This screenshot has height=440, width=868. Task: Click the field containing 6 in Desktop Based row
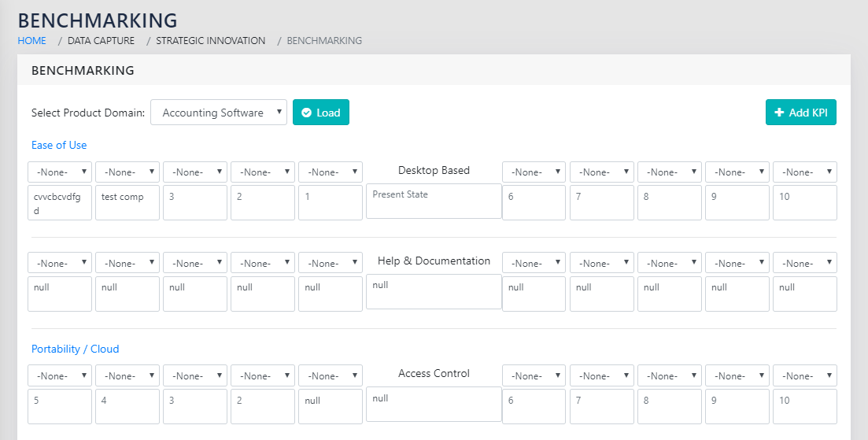(x=534, y=202)
